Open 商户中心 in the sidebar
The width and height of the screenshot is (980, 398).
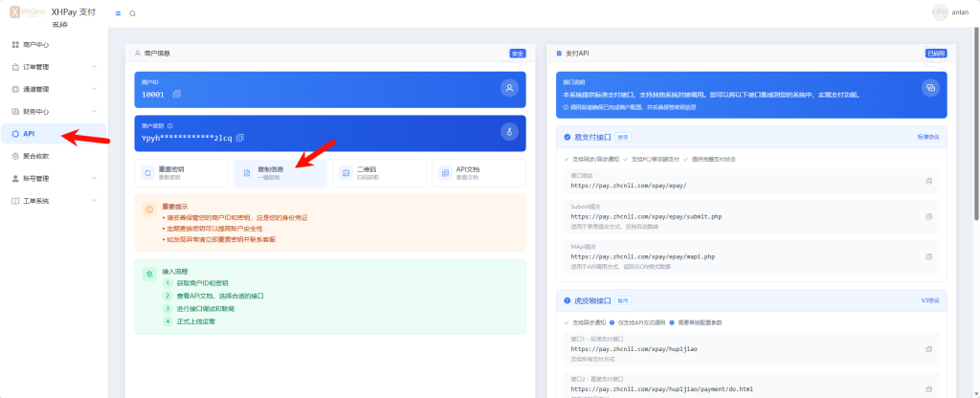(x=42, y=45)
